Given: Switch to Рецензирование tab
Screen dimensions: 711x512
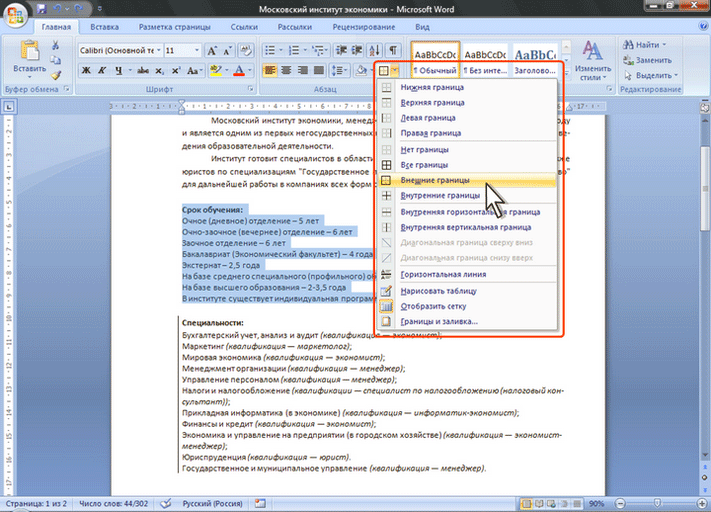Looking at the screenshot, I should click(x=364, y=27).
